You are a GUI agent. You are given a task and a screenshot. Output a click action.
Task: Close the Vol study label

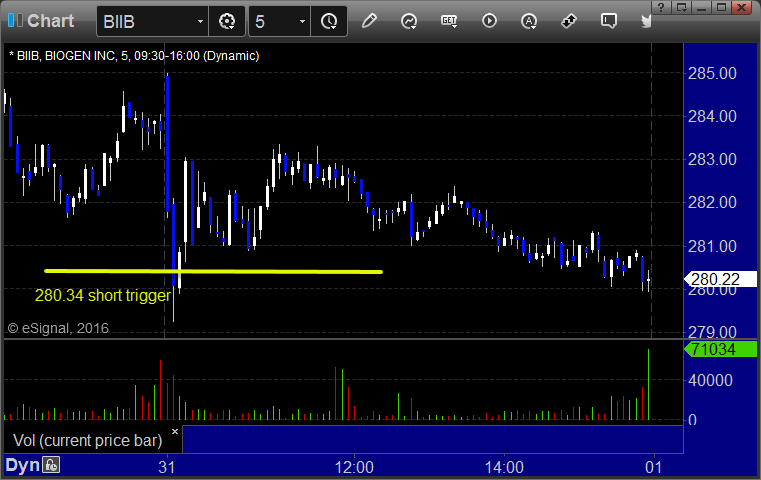175,431
